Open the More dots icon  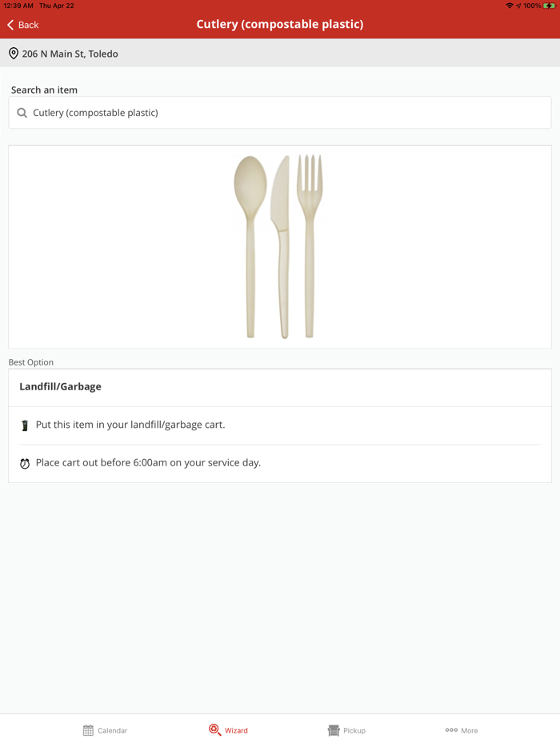pos(451,730)
